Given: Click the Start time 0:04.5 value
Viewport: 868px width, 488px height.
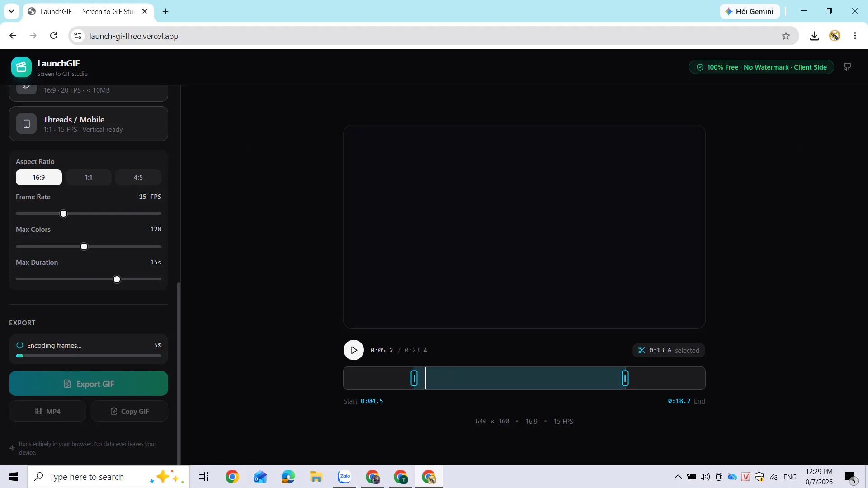Looking at the screenshot, I should point(372,401).
